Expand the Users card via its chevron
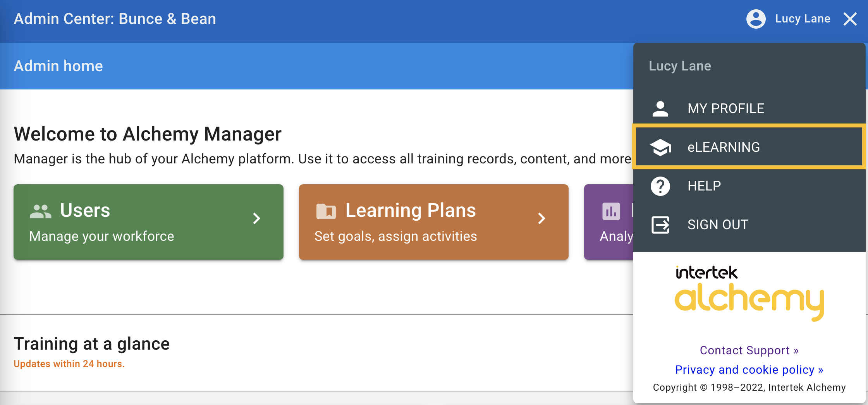This screenshot has height=405, width=868. coord(256,218)
